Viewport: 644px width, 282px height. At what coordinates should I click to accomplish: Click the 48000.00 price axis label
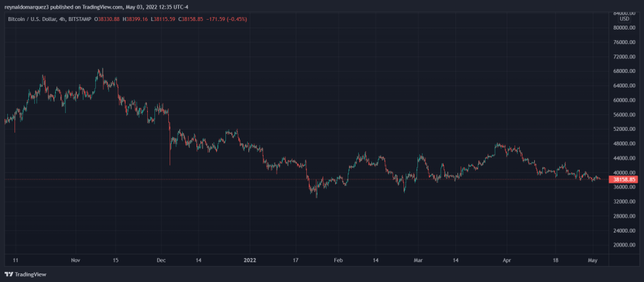point(624,143)
